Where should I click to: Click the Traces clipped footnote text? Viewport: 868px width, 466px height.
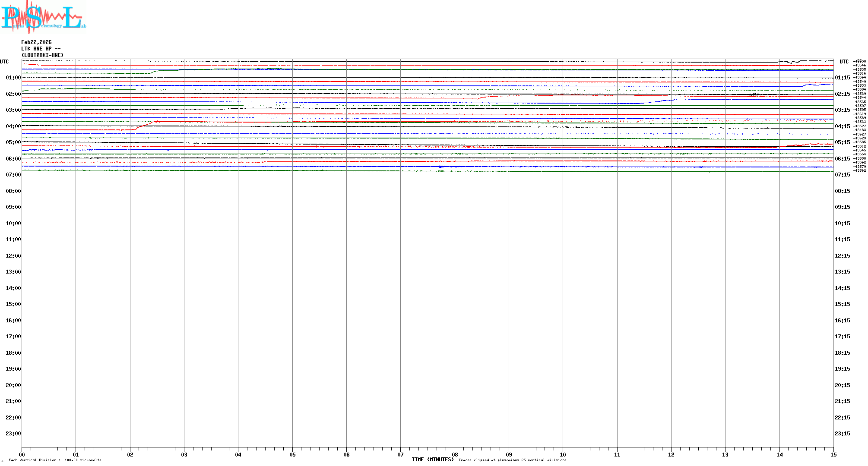[512, 460]
